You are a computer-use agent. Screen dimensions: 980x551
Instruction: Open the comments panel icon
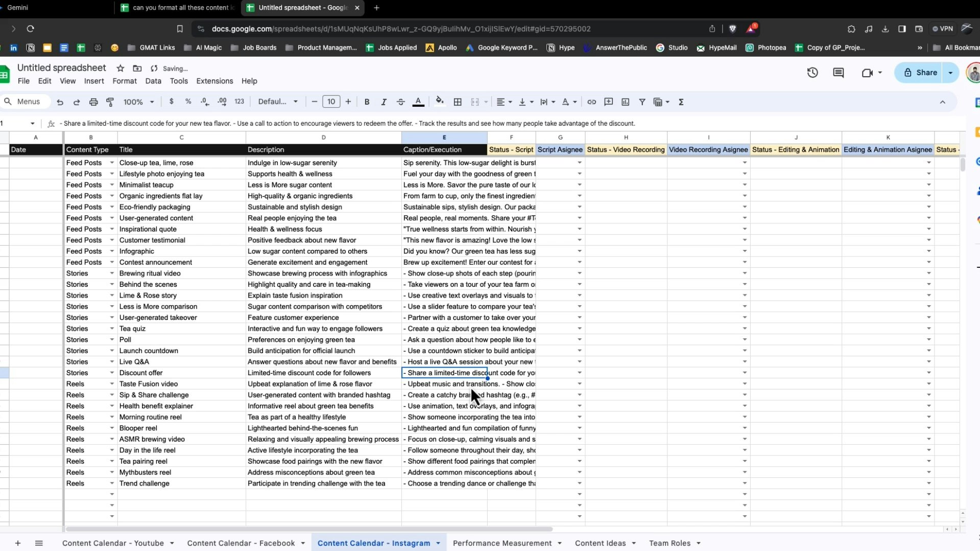(x=838, y=73)
